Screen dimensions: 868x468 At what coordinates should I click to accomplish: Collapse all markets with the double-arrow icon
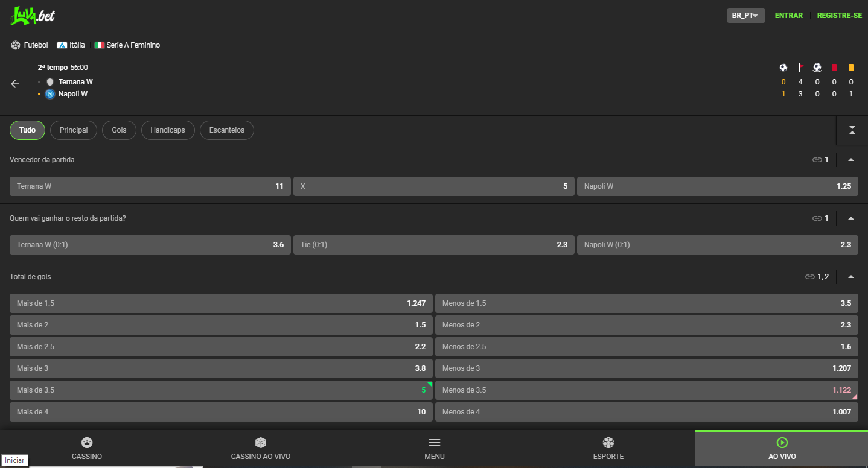pyautogui.click(x=852, y=130)
